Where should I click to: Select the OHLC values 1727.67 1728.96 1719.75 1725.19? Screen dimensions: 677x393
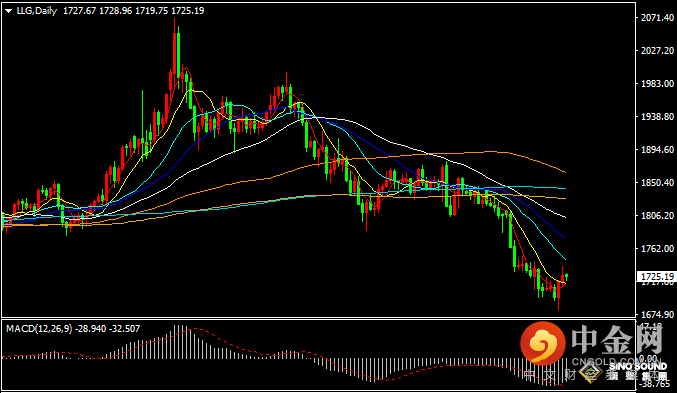tap(133, 11)
